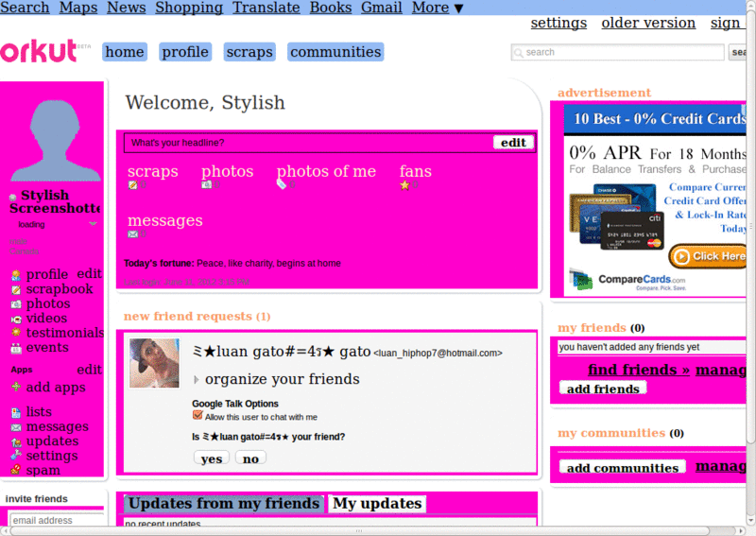Viewport: 756px width, 536px height.
Task: Click the events calendar icon
Action: pos(16,348)
